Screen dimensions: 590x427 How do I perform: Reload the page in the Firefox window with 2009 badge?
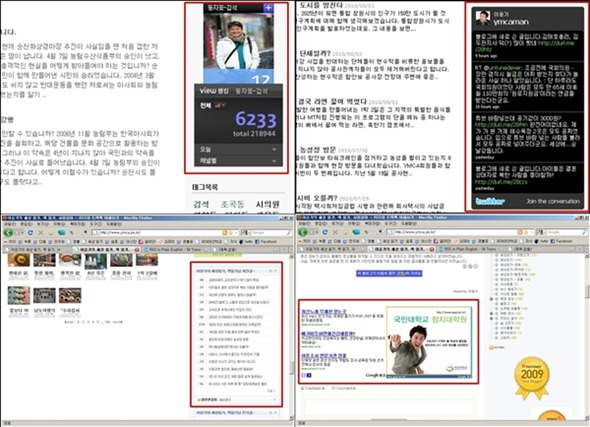point(325,232)
